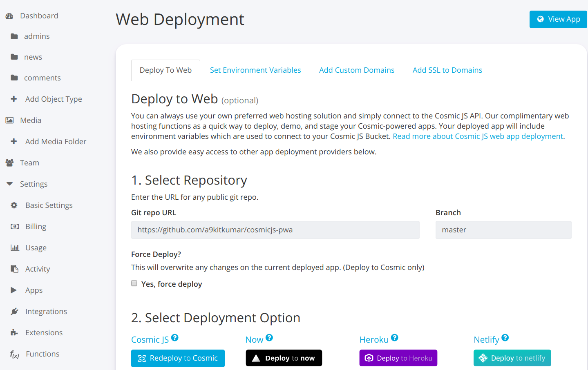Click the help icon next to Cosmic JS
This screenshot has height=370, width=588.
[x=175, y=338]
